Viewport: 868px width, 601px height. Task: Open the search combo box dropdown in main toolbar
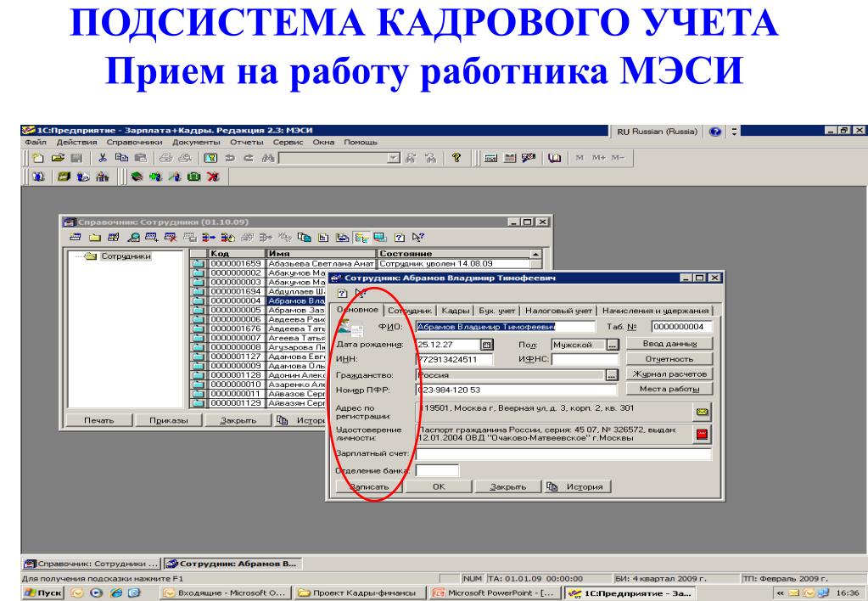click(393, 159)
